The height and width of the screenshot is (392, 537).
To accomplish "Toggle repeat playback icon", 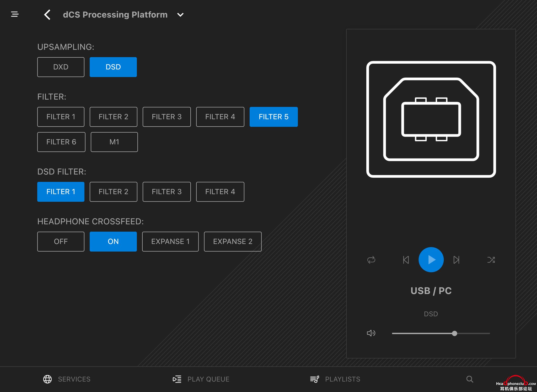I will coord(371,260).
